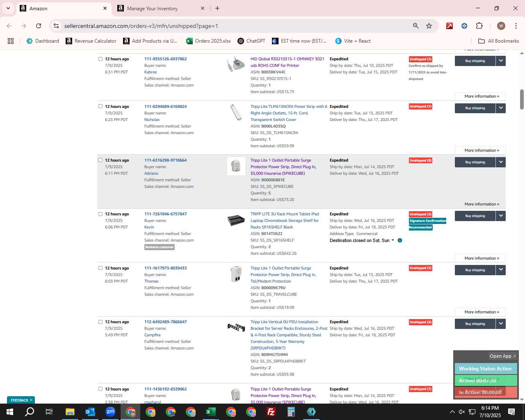Toggle the muted volume tray icon

[462, 412]
